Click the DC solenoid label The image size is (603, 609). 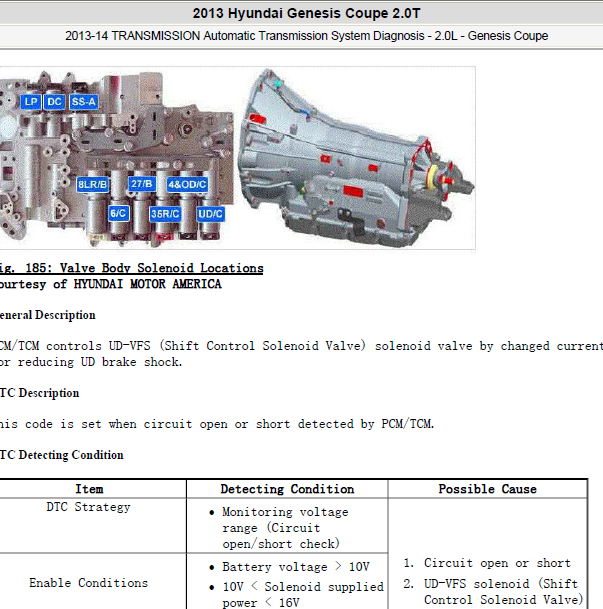coord(54,102)
